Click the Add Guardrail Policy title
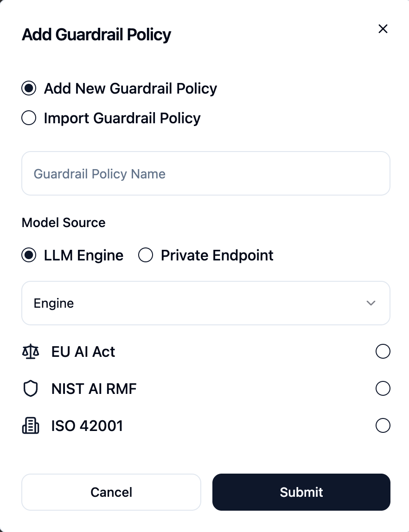The image size is (409, 532). point(96,34)
